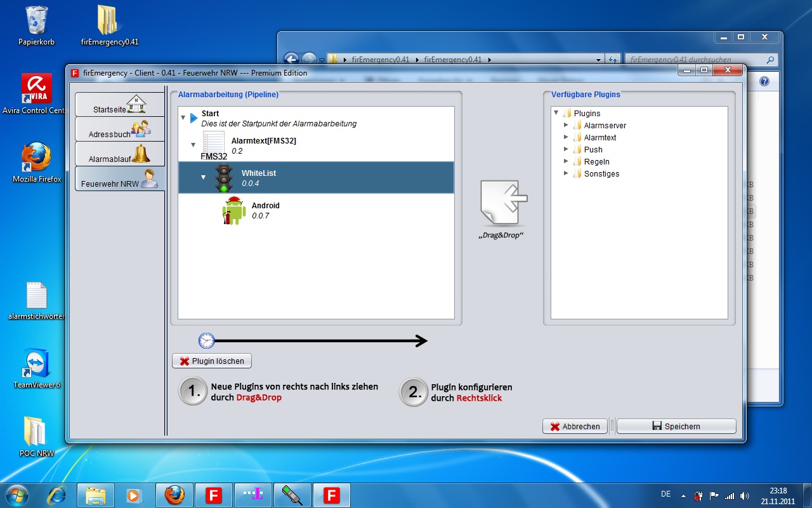Save the pipeline with Speichern
Image resolution: width=812 pixels, height=508 pixels.
676,427
